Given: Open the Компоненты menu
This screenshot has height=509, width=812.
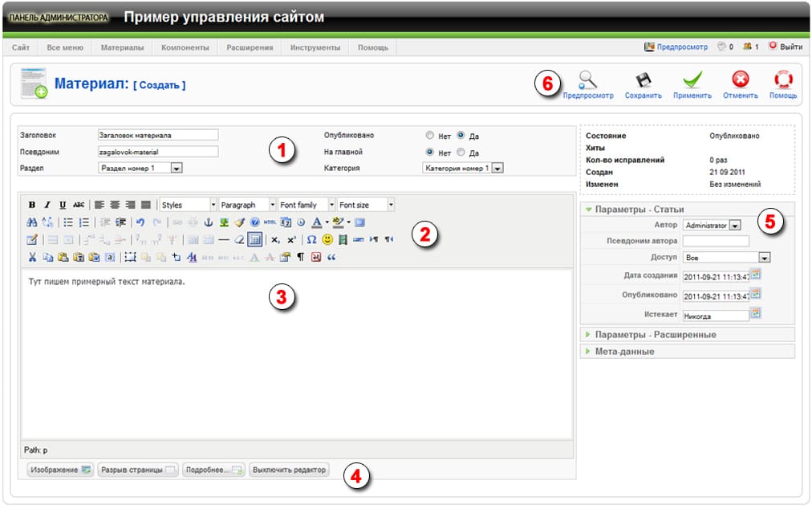Looking at the screenshot, I should [185, 47].
